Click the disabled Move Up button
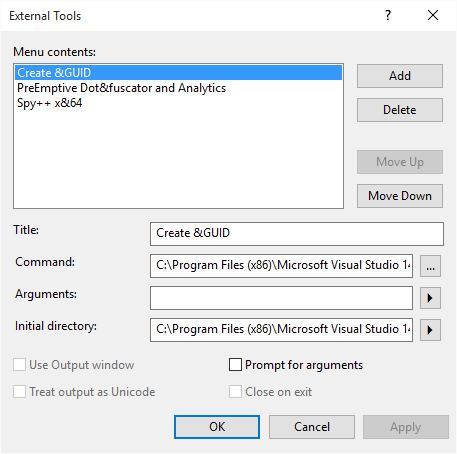The height and width of the screenshot is (454, 457). tap(400, 162)
